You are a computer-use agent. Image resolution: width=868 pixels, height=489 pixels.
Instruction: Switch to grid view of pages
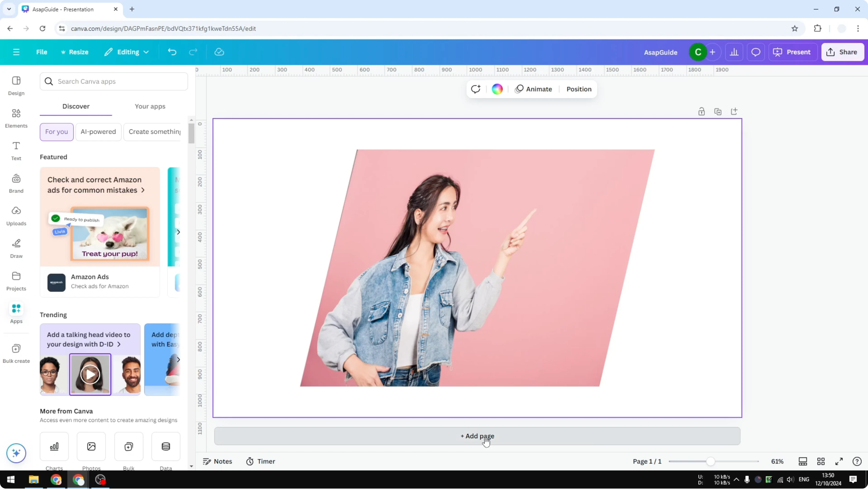click(x=821, y=461)
